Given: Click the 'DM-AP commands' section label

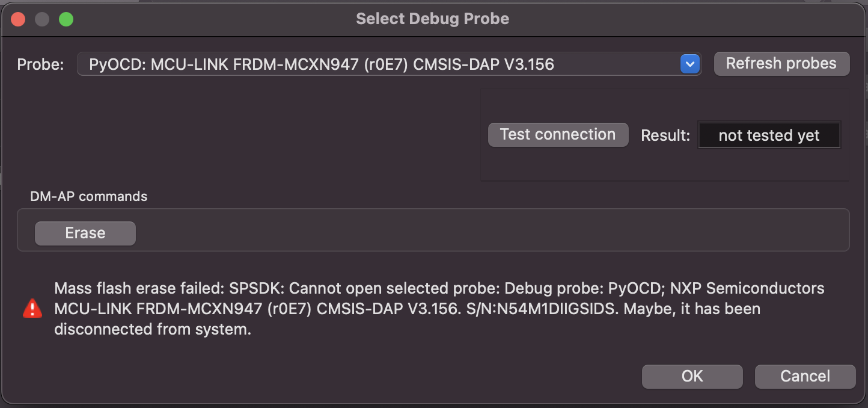Looking at the screenshot, I should click(88, 196).
